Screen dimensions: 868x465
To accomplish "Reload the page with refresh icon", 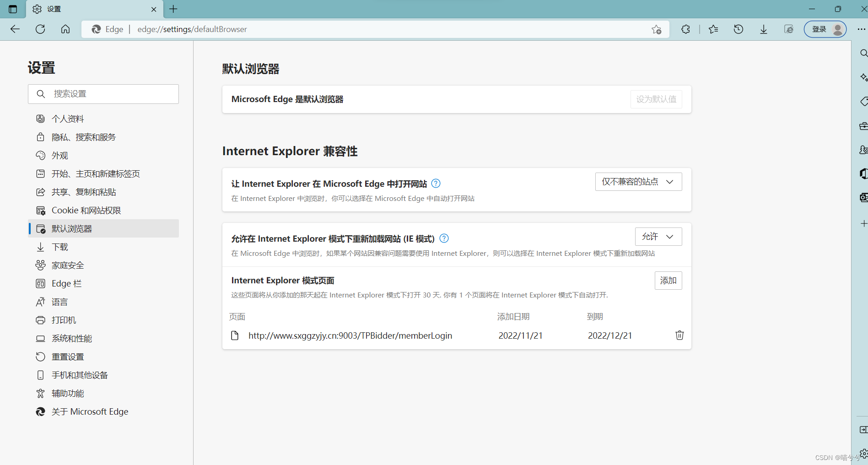I will tap(40, 29).
